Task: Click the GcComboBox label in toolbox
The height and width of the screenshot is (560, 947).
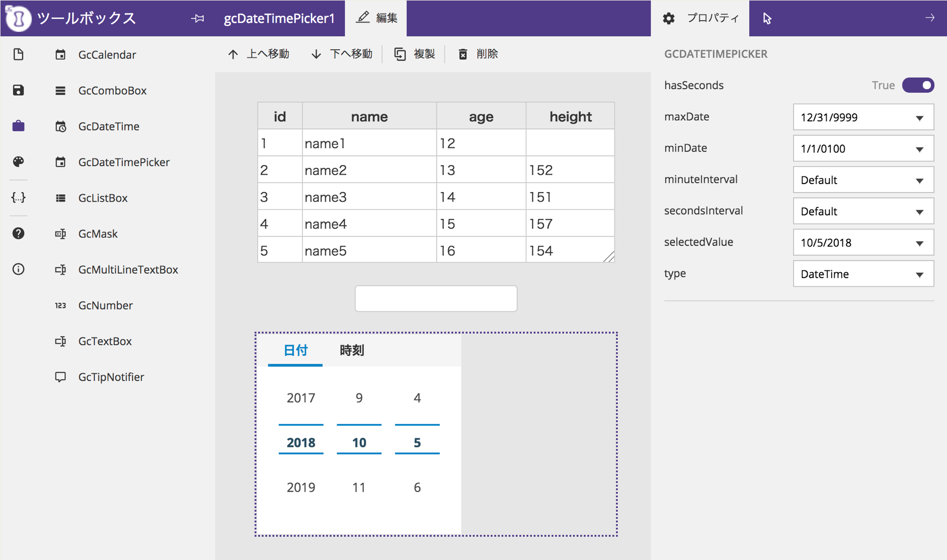Action: coord(113,91)
